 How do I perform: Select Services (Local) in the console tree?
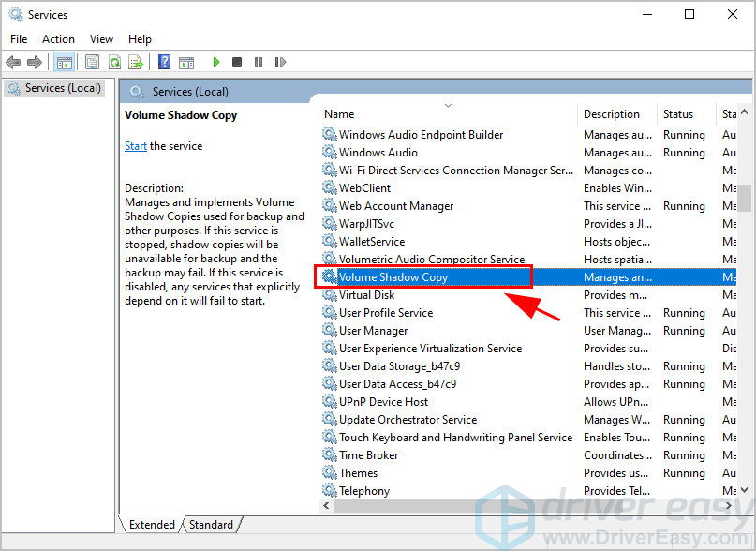tap(62, 88)
